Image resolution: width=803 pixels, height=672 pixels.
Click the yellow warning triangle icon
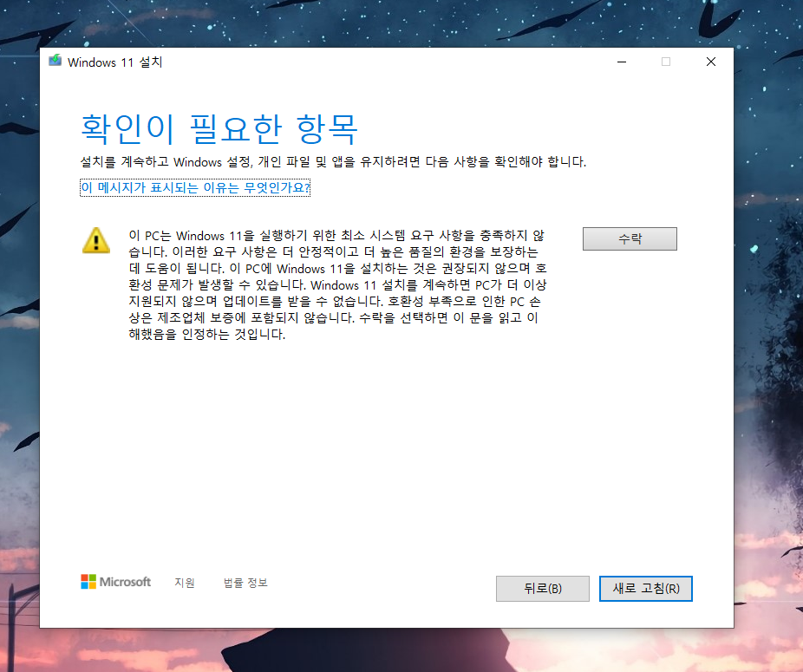pyautogui.click(x=95, y=240)
